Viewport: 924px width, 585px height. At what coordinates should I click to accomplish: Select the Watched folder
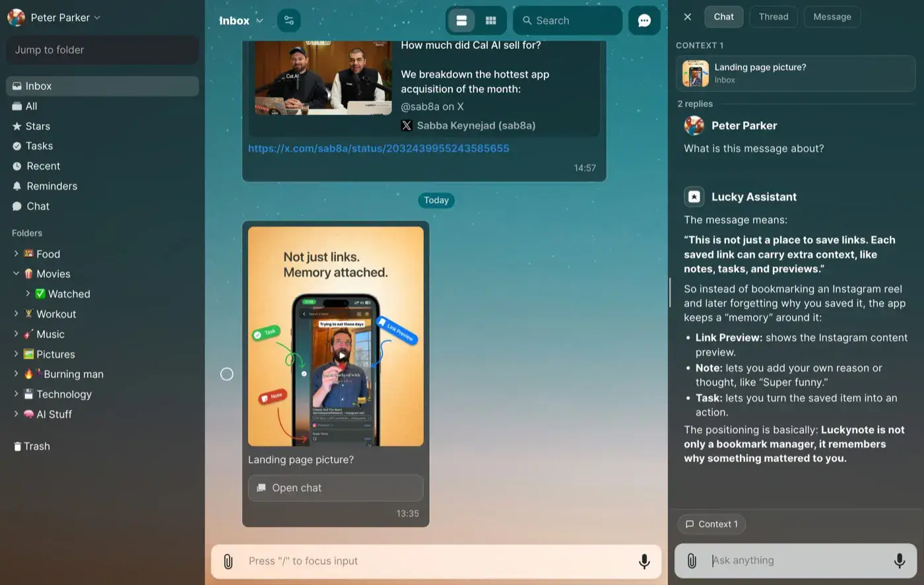click(69, 294)
